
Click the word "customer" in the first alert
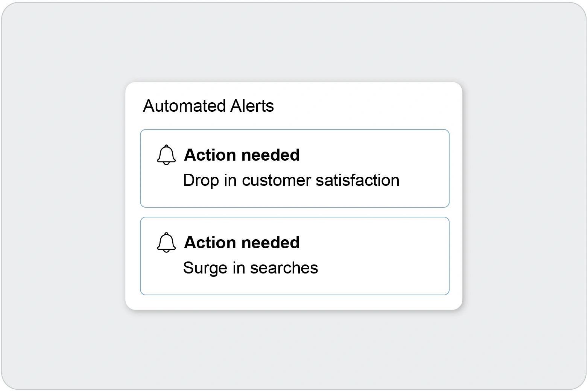pyautogui.click(x=277, y=181)
